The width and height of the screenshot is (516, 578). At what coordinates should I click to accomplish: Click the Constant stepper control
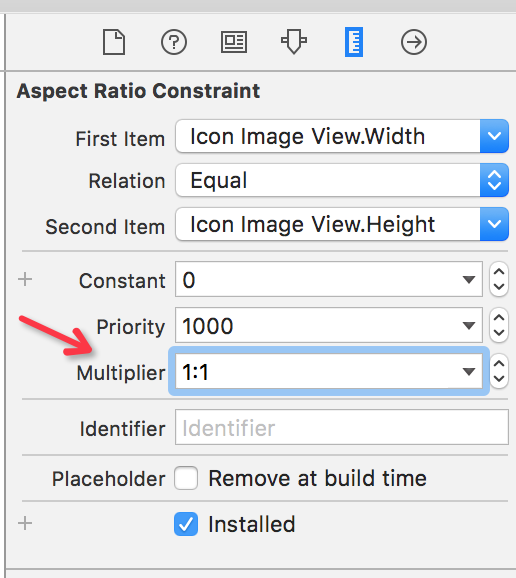point(499,279)
